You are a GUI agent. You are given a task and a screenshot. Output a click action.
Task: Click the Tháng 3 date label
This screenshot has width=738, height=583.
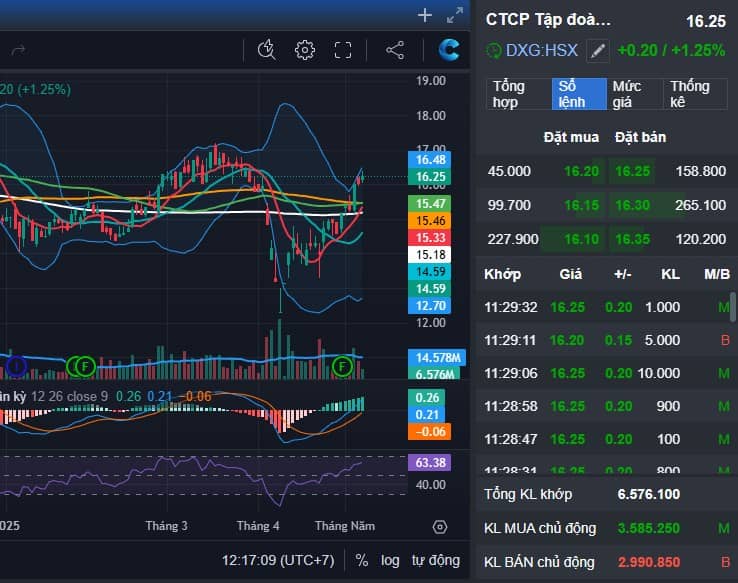tap(166, 526)
